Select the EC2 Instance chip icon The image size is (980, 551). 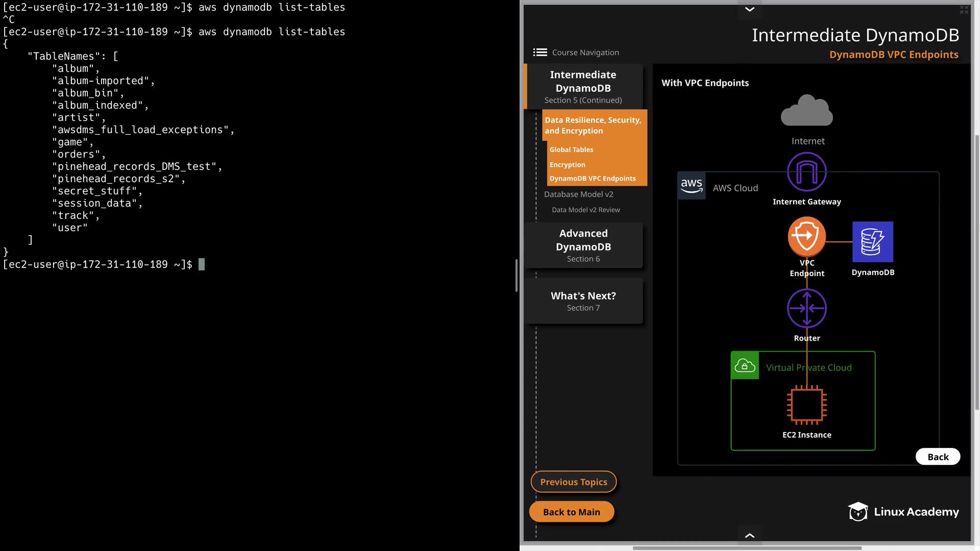806,405
